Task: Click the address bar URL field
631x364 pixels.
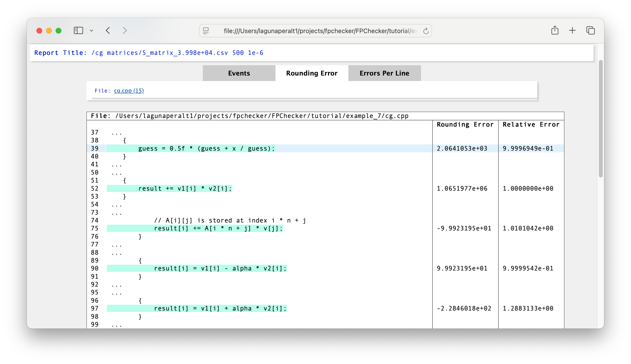Action: [x=315, y=31]
